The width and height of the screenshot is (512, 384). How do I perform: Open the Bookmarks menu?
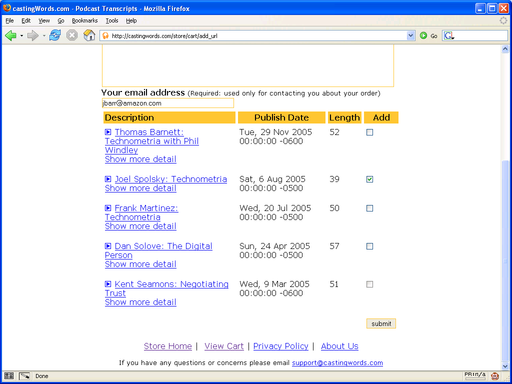pyautogui.click(x=85, y=21)
